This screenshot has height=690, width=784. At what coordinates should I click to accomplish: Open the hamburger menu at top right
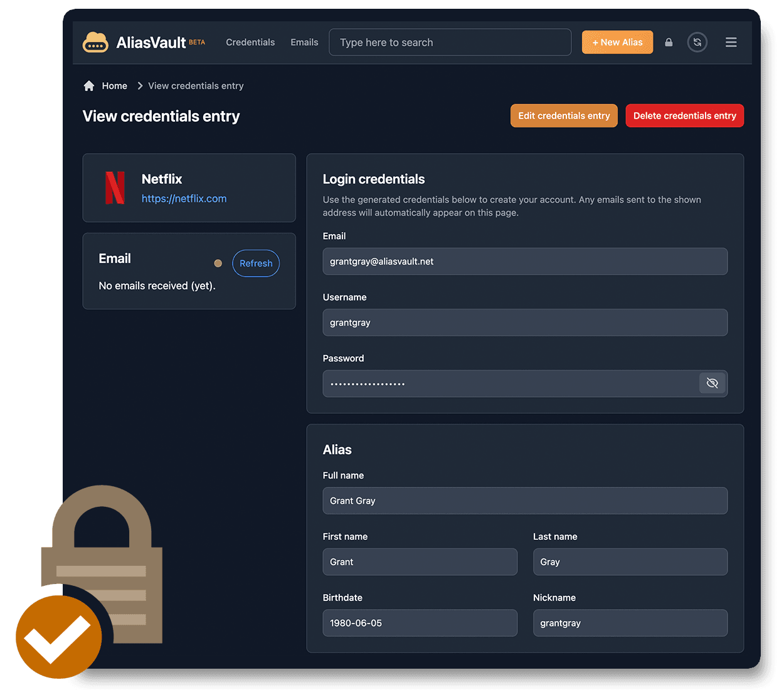click(x=731, y=42)
